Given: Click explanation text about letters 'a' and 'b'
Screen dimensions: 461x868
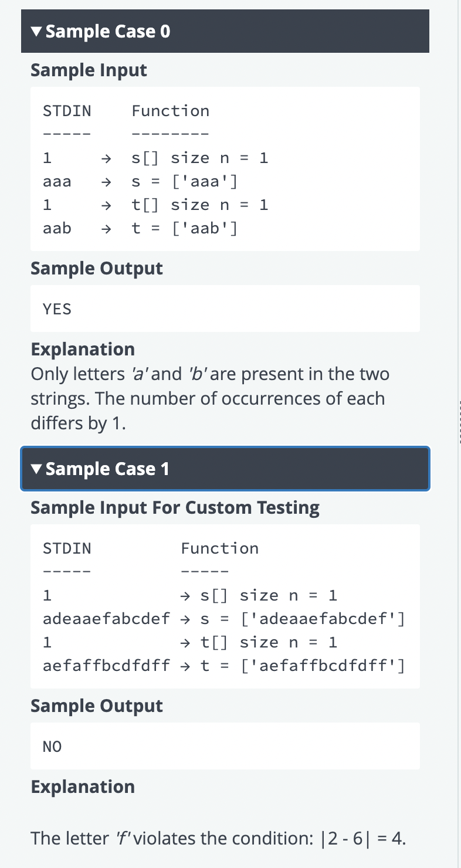Looking at the screenshot, I should pyautogui.click(x=210, y=398).
